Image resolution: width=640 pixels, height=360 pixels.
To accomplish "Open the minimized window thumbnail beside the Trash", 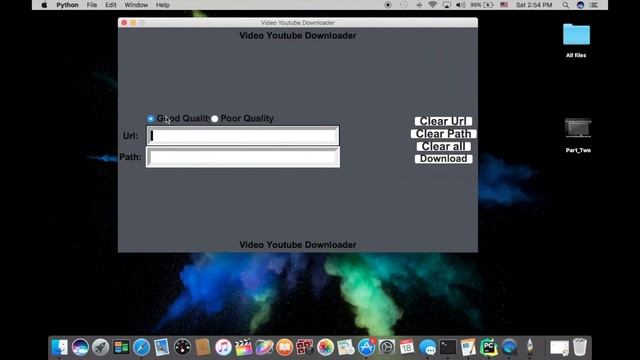I will (559, 348).
